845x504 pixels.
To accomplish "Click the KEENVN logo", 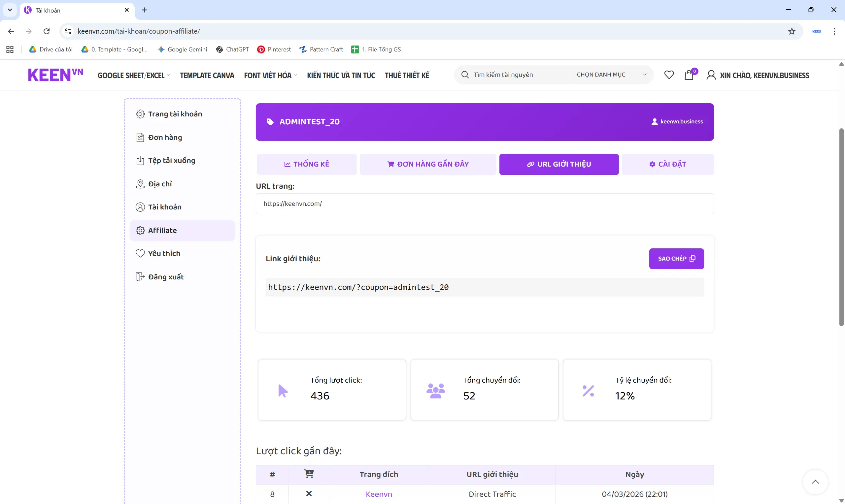I will pos(55,75).
